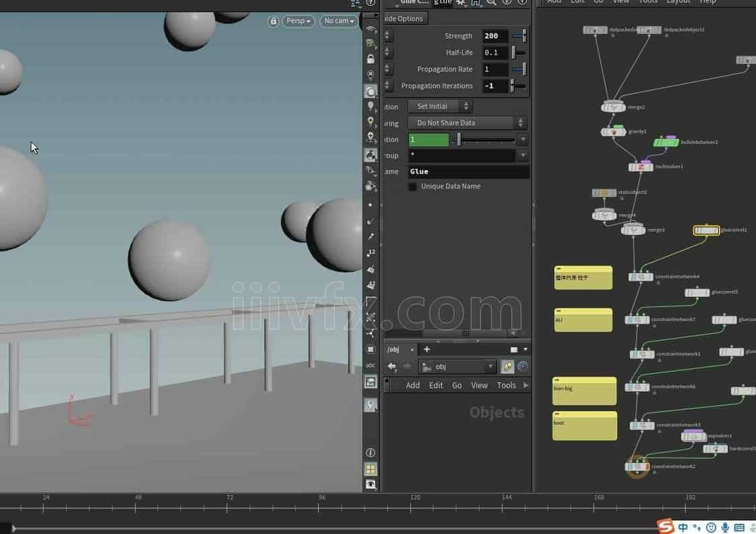Adjust the Propagation Rate slider
756x534 pixels.
pyautogui.click(x=519, y=69)
